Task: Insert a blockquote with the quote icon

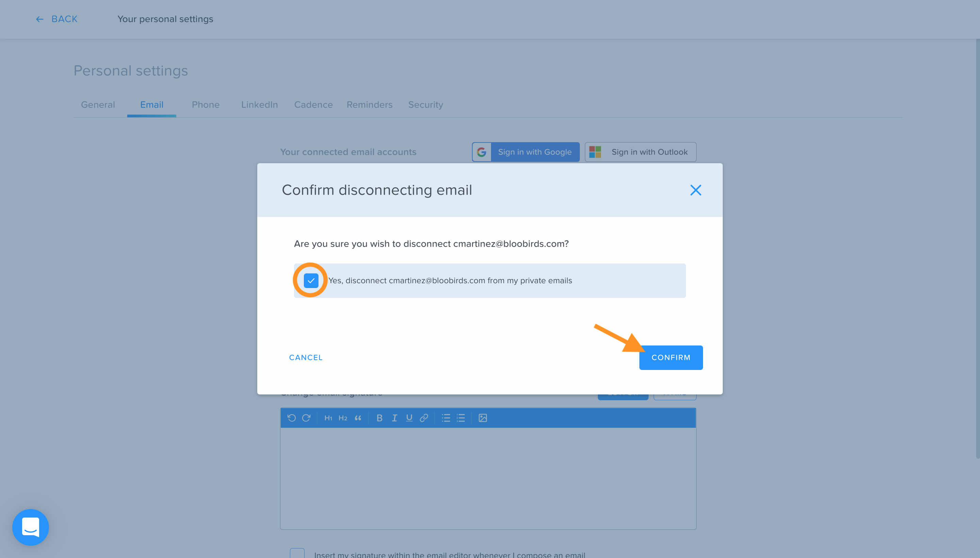Action: point(358,418)
